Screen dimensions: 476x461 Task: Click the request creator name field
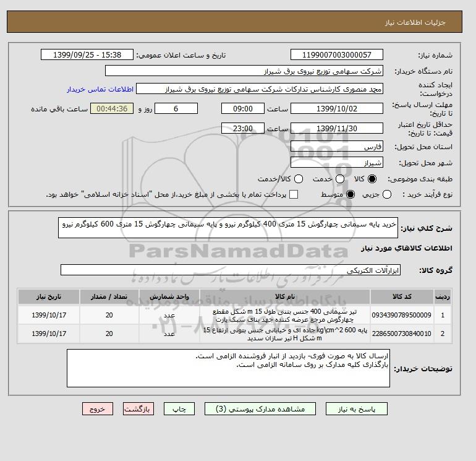coord(260,89)
